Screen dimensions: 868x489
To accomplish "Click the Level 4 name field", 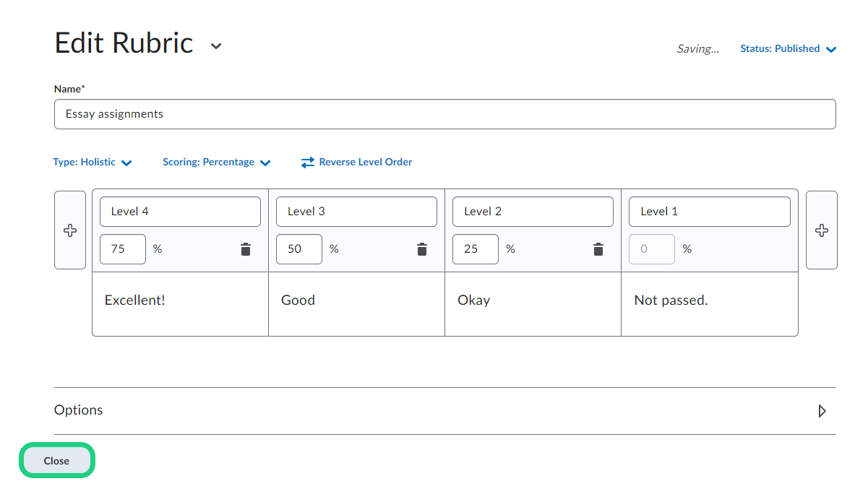I will coord(180,212).
